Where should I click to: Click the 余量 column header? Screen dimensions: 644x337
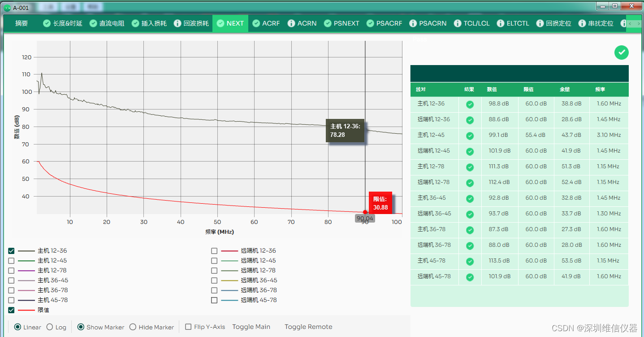coord(564,89)
